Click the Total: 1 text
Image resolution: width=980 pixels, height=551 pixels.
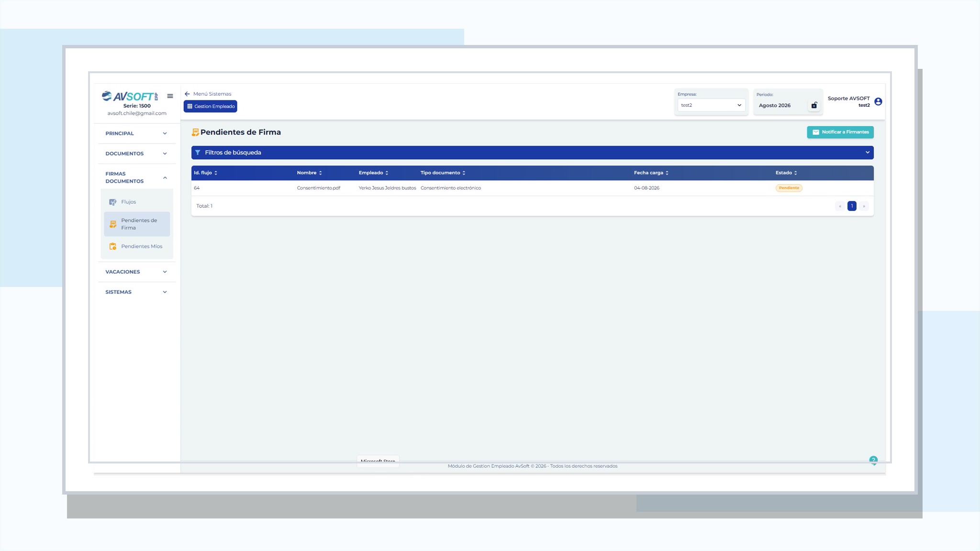(x=204, y=206)
